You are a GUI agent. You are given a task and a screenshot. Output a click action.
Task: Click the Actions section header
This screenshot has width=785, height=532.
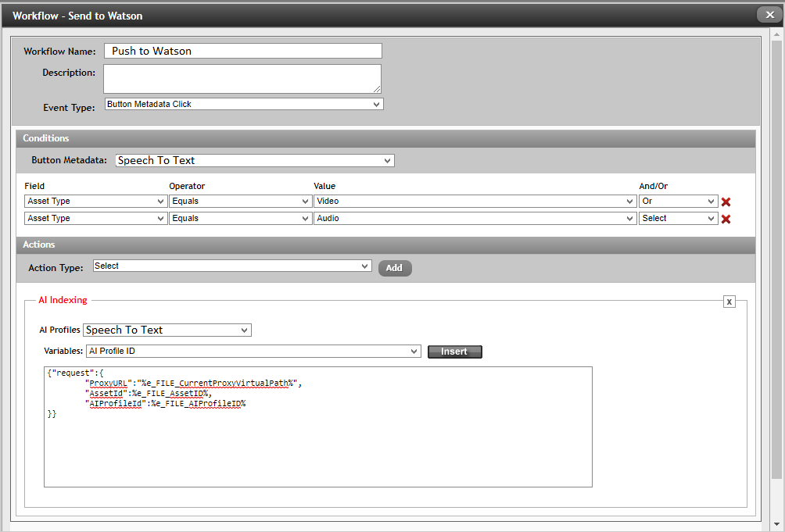coord(385,245)
